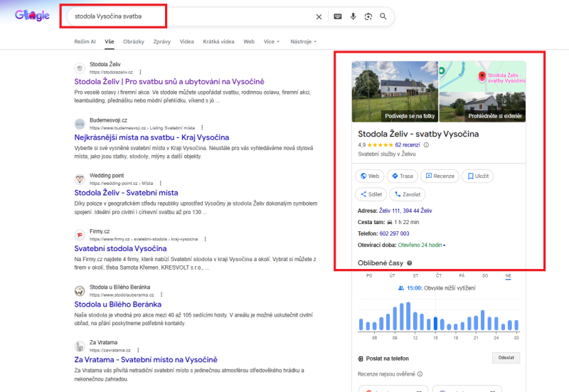Clear the search query with the X icon
This screenshot has width=569, height=392.
click(x=319, y=16)
